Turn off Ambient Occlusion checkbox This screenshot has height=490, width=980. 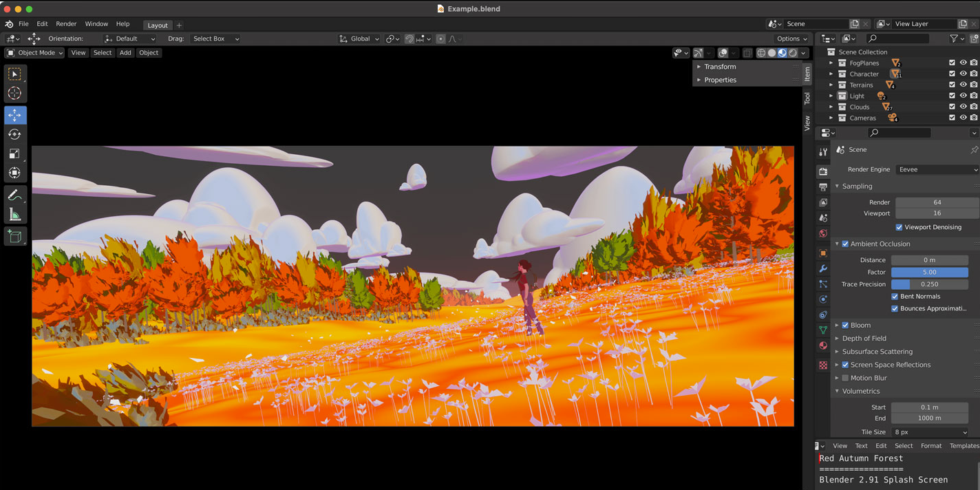[x=845, y=244]
